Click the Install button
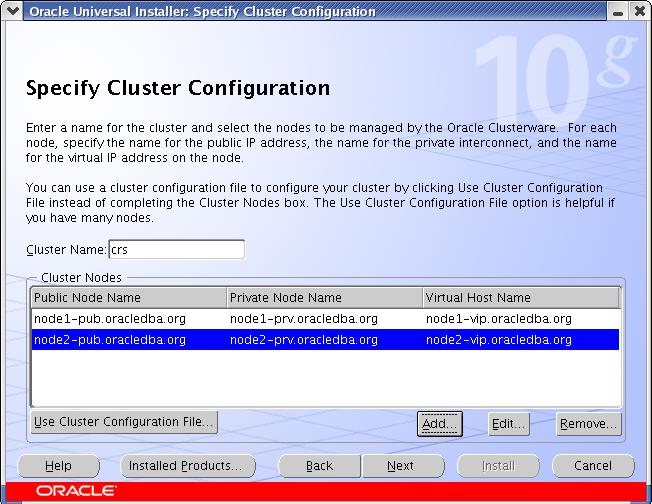The image size is (652, 504). (498, 466)
